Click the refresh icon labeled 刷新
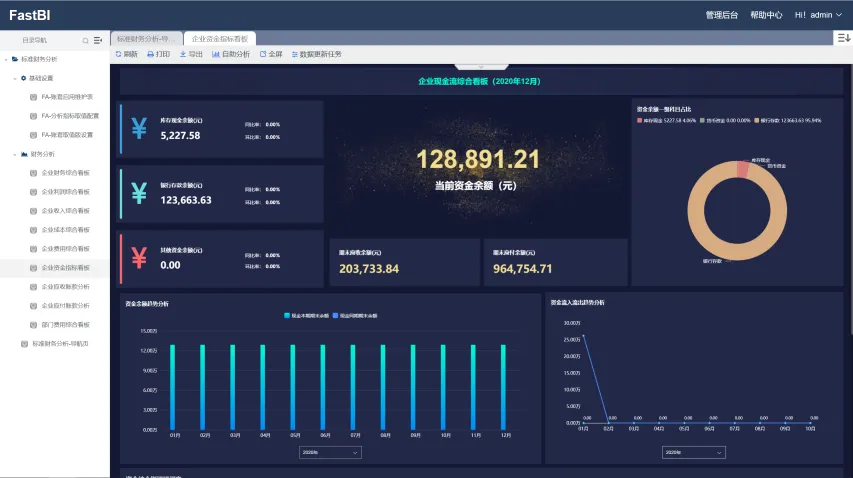Viewport: 853px width, 478px height. pyautogui.click(x=119, y=54)
